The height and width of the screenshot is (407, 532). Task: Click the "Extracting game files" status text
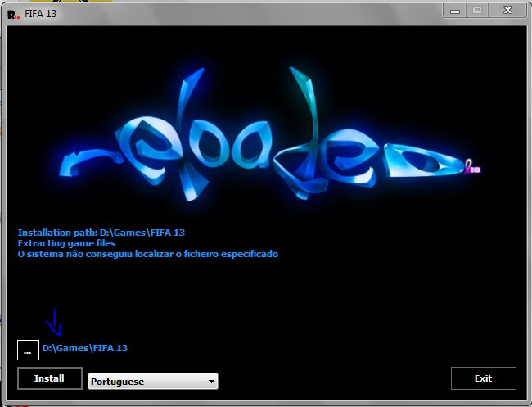click(66, 243)
